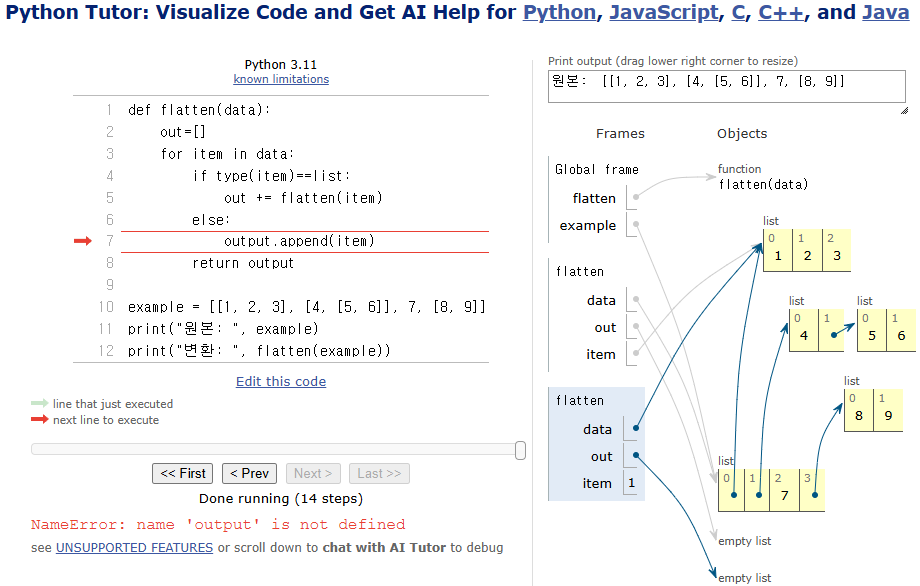
Task: Click code line 5 'out += flatten(item)'
Action: (303, 198)
